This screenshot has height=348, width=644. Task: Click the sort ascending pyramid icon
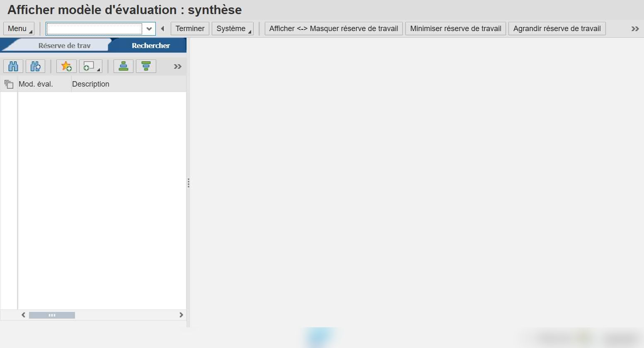point(123,66)
